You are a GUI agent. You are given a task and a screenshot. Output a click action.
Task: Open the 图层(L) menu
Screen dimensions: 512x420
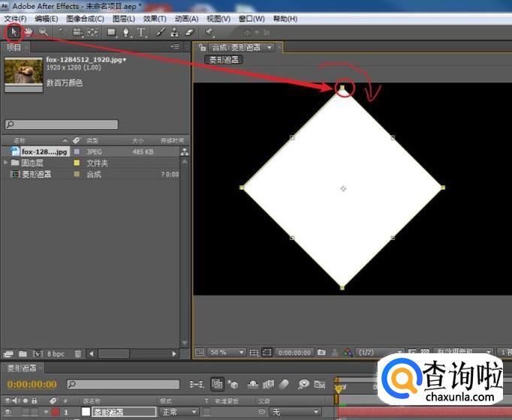tap(124, 18)
